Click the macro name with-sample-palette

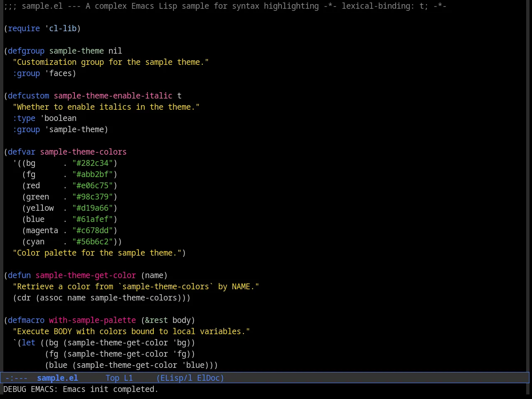(92, 320)
